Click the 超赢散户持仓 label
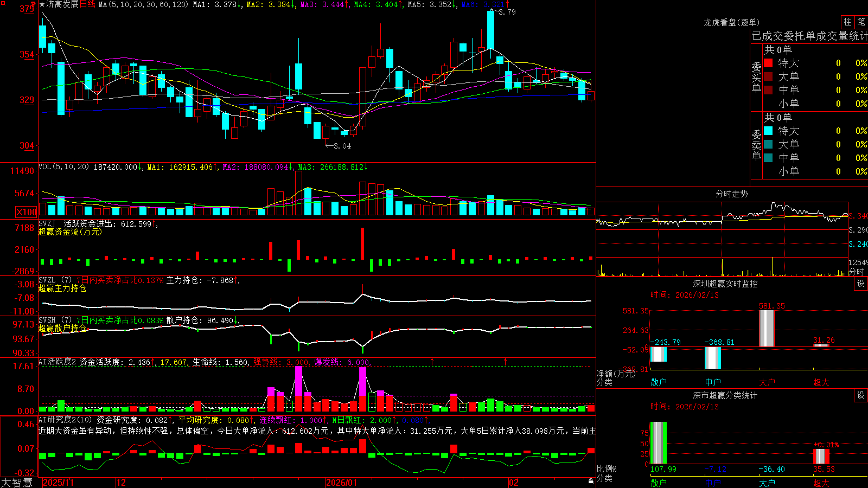868x488 pixels. tap(62, 328)
